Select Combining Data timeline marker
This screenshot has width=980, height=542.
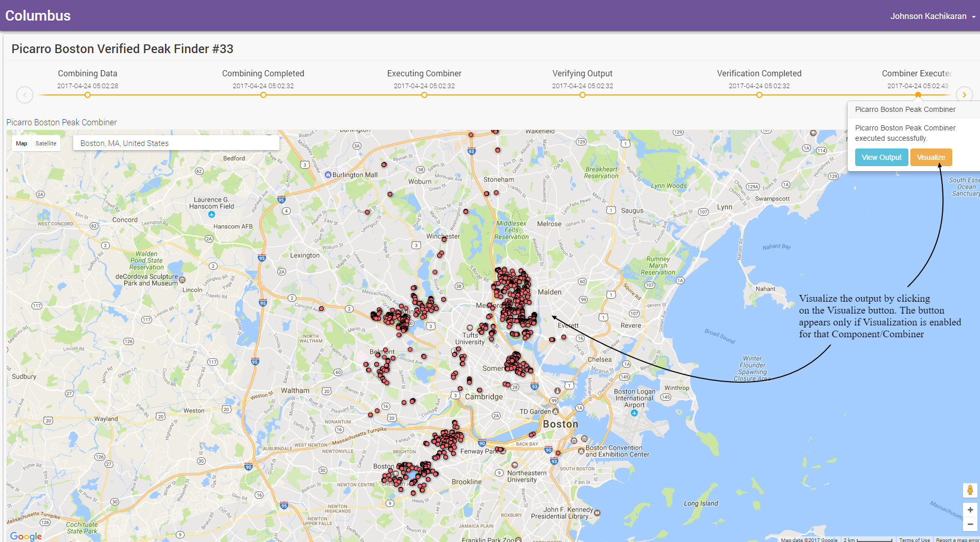(x=88, y=95)
